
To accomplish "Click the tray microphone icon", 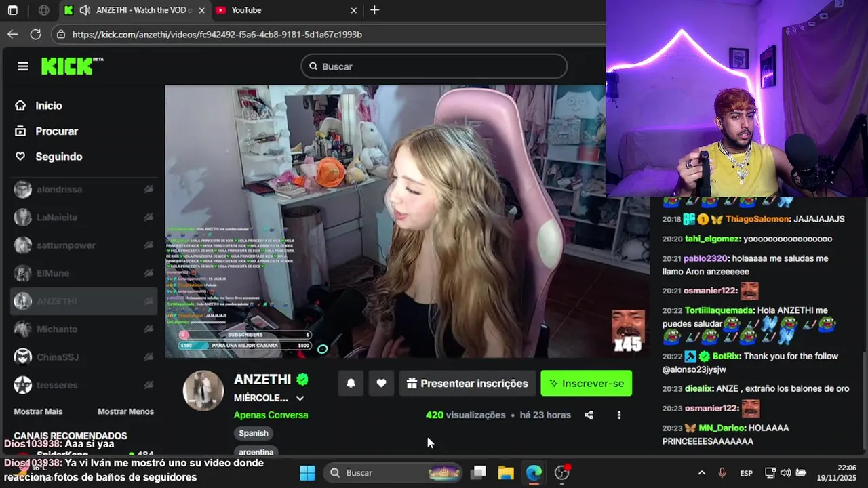I will [x=722, y=473].
